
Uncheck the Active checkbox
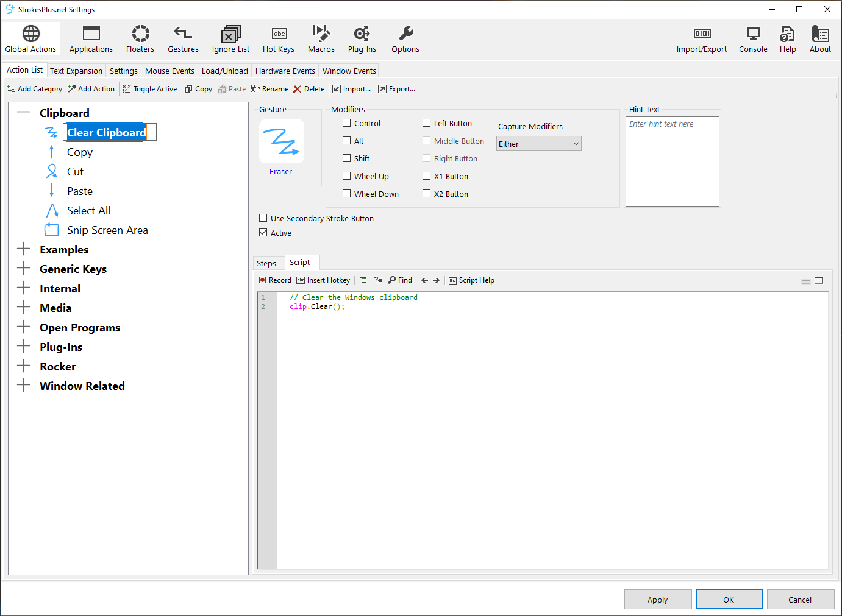[x=263, y=233]
